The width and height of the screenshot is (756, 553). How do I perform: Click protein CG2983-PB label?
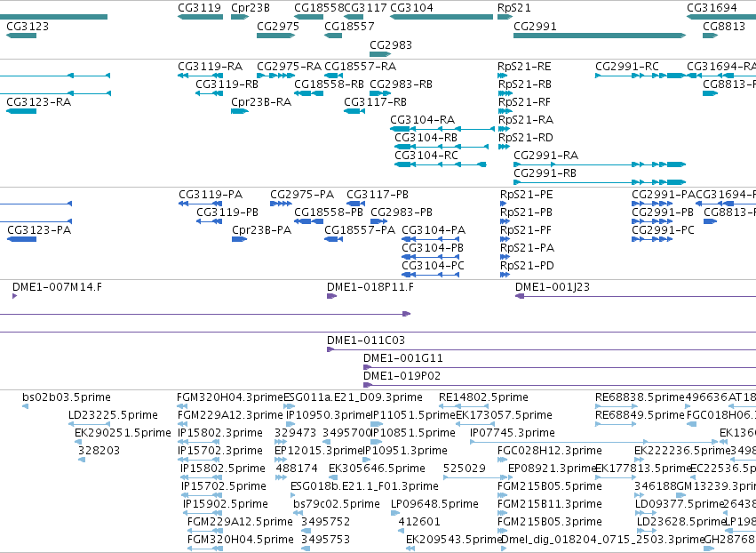pos(402,212)
